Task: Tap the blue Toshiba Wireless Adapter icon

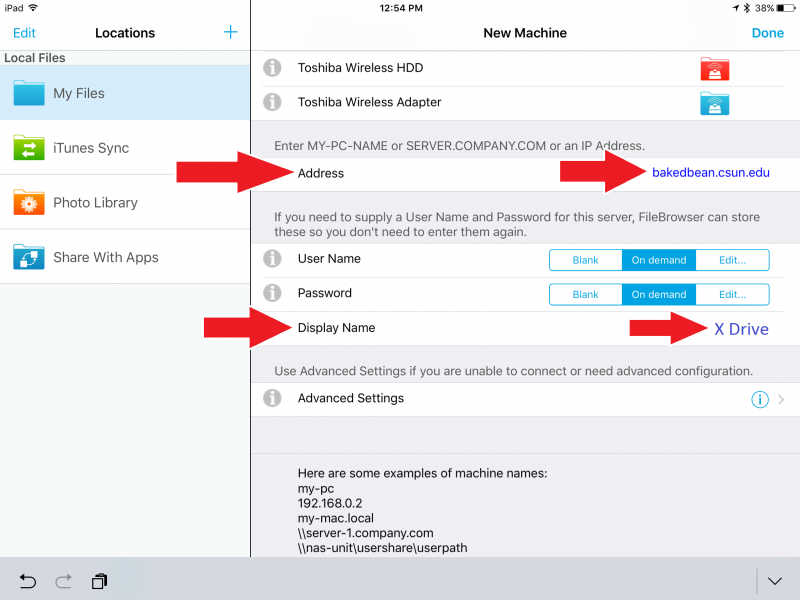Action: [x=714, y=103]
